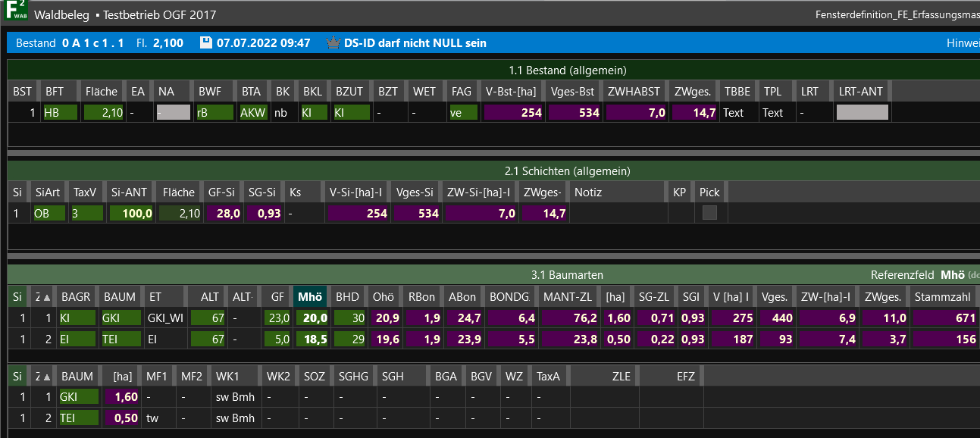The width and height of the screenshot is (980, 438).
Task: Toggle the Pick checkbox in Schichten row
Action: point(709,214)
